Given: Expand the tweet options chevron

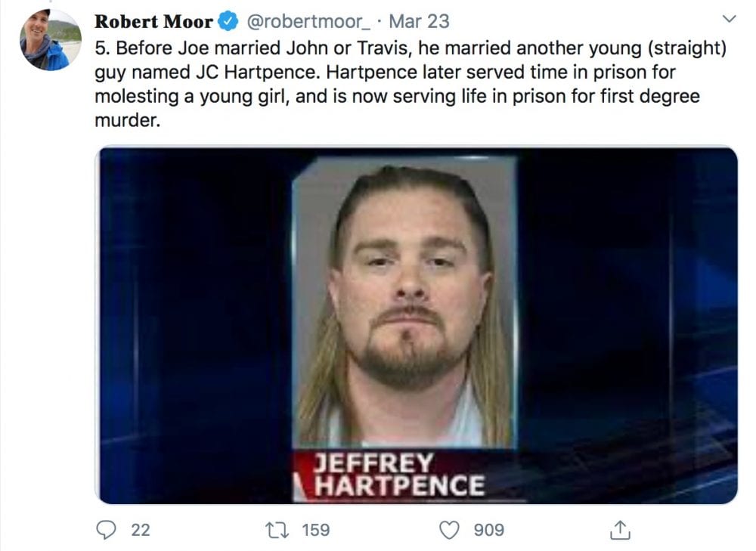Looking at the screenshot, I should [730, 19].
